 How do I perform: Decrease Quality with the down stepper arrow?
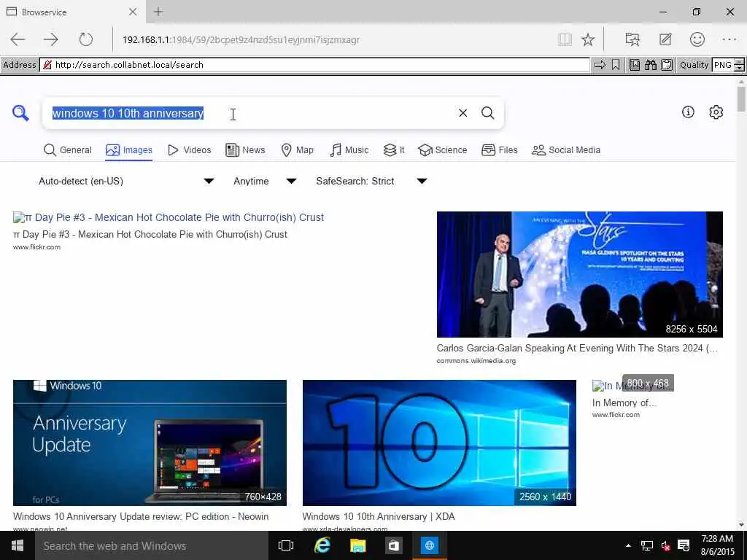[740, 68]
